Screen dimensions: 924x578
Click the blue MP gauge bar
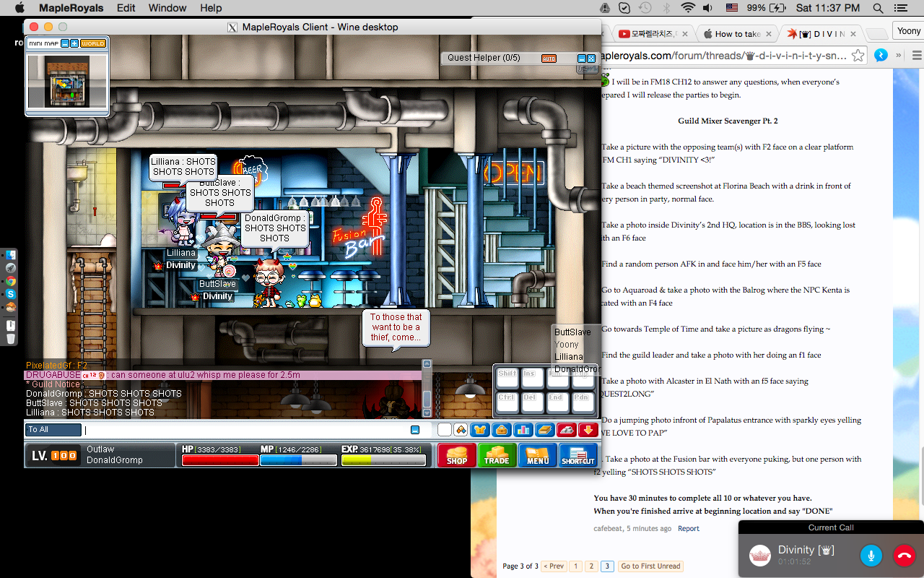click(x=298, y=460)
